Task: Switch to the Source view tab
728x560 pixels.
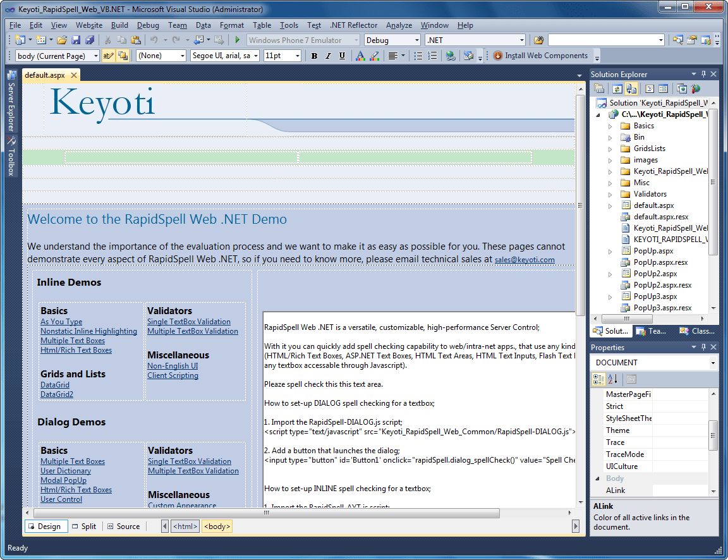Action: 124,526
